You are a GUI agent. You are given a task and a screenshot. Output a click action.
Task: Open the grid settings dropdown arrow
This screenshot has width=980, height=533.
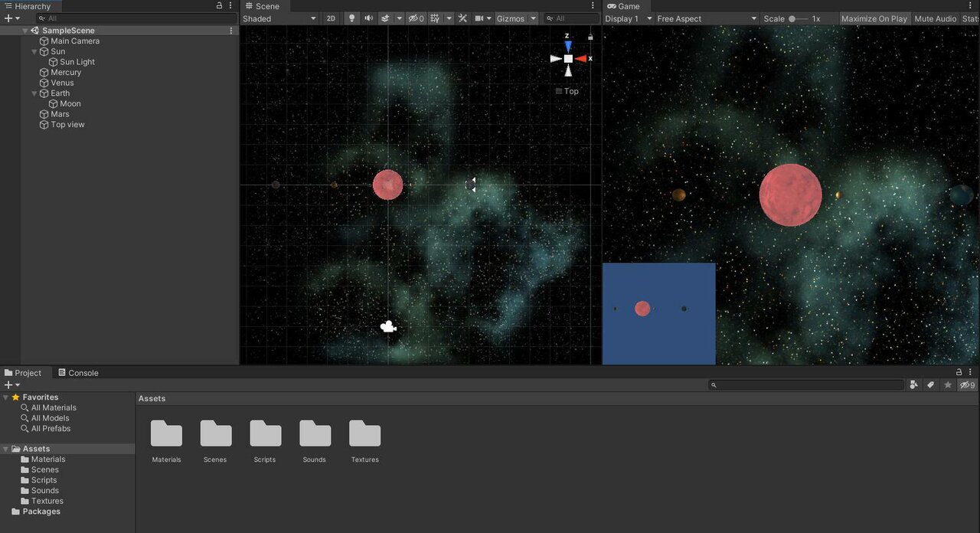449,18
